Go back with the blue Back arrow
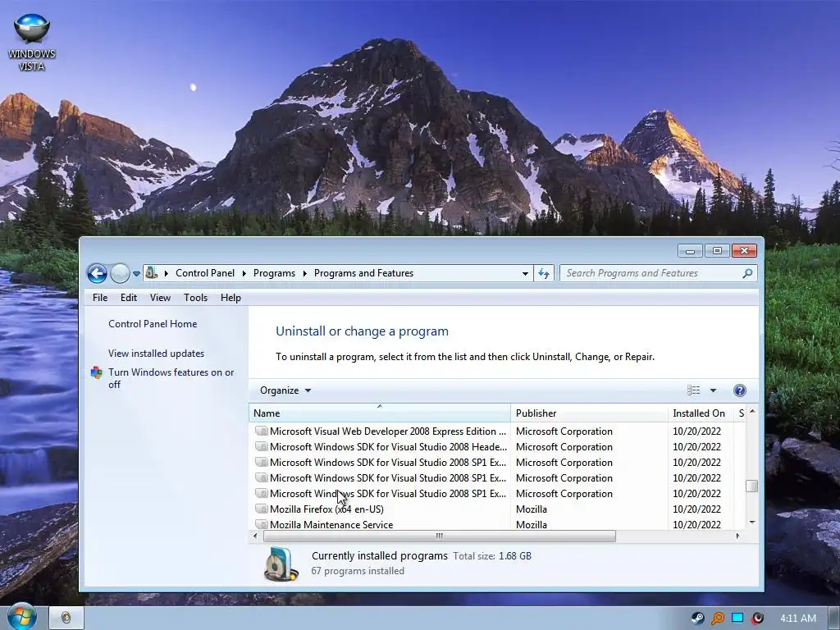 [97, 273]
